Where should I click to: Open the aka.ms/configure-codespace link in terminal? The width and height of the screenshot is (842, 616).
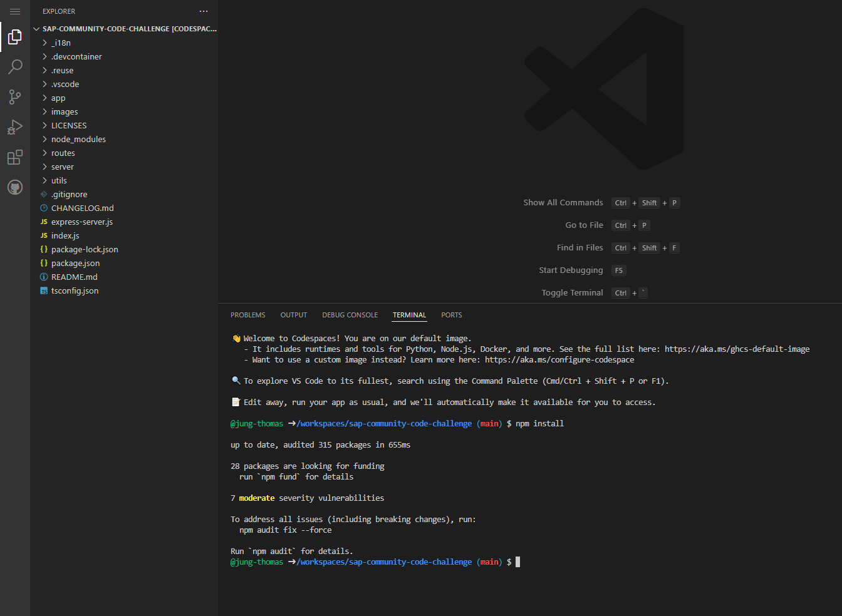click(559, 359)
